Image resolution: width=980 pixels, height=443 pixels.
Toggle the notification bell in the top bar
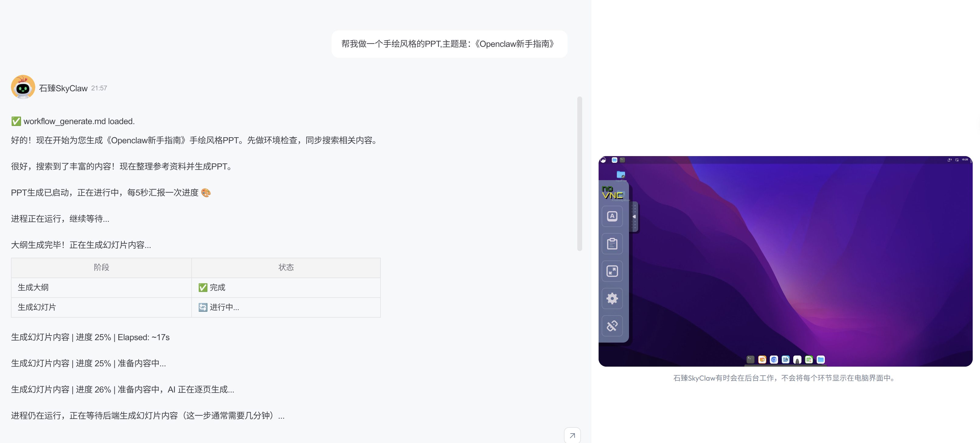coord(949,160)
